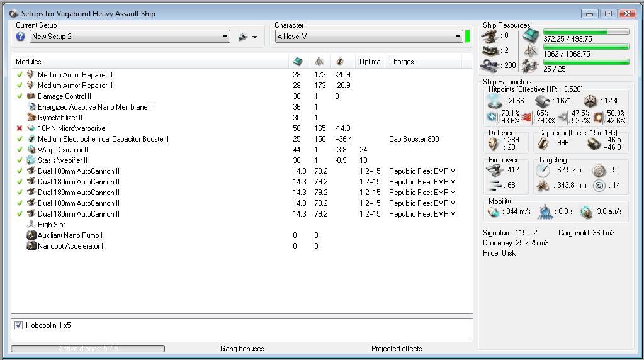This screenshot has width=644, height=360.
Task: Click the empty High Slot icon
Action: 31,224
